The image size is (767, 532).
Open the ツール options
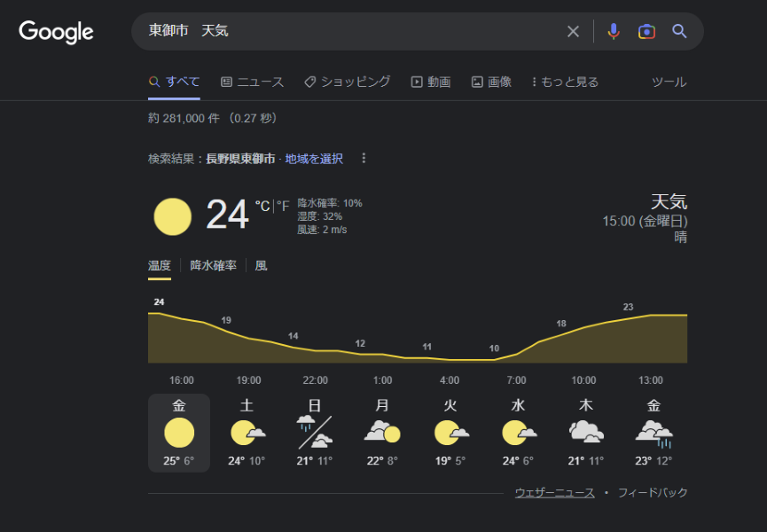click(669, 82)
